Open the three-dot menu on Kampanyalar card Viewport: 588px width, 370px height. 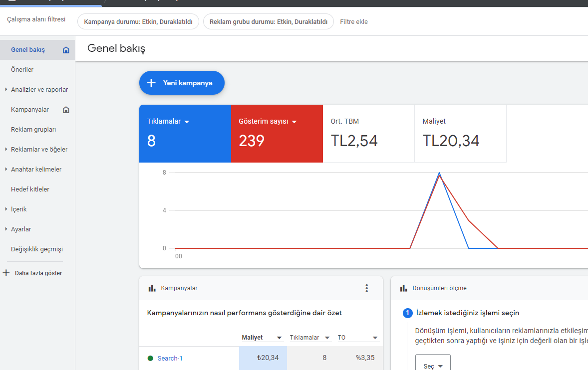(367, 288)
